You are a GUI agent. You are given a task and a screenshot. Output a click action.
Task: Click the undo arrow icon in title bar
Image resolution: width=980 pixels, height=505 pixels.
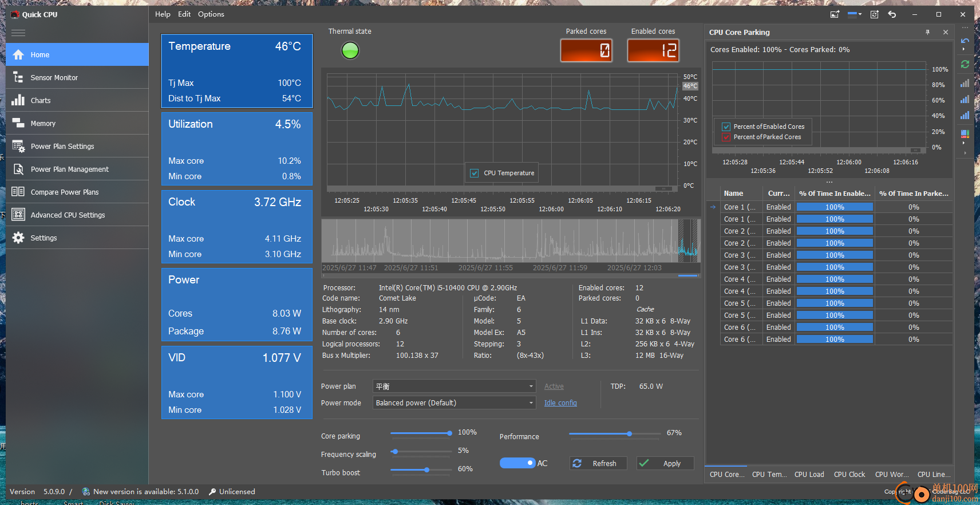892,14
